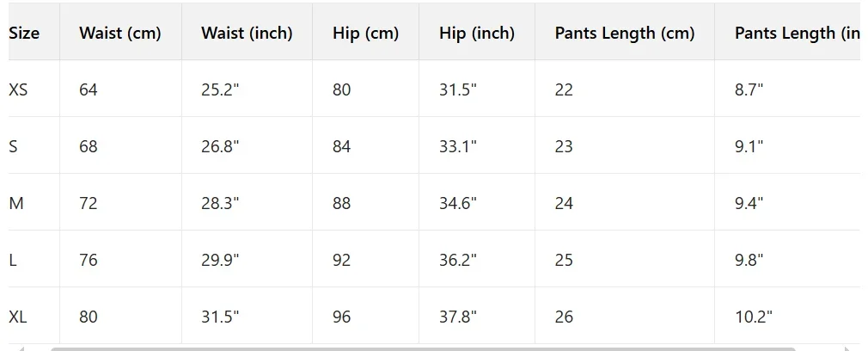The height and width of the screenshot is (351, 868).
Task: Click the L size row label
Action: (x=14, y=260)
